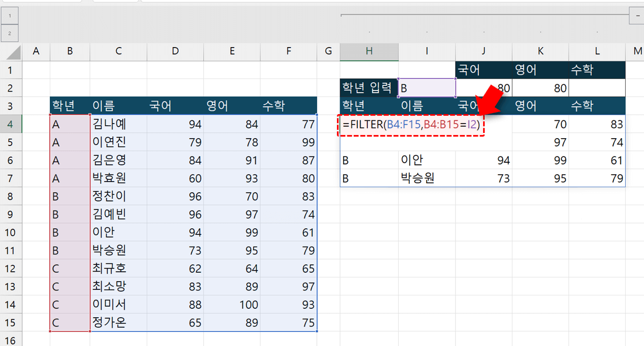Select cell with name 최소망
This screenshot has height=346, width=644.
pos(118,287)
